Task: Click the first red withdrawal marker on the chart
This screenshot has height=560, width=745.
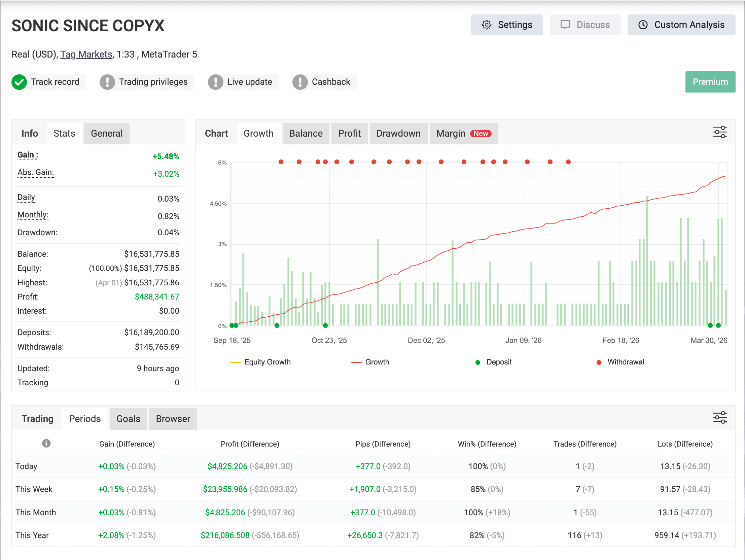Action: click(281, 162)
